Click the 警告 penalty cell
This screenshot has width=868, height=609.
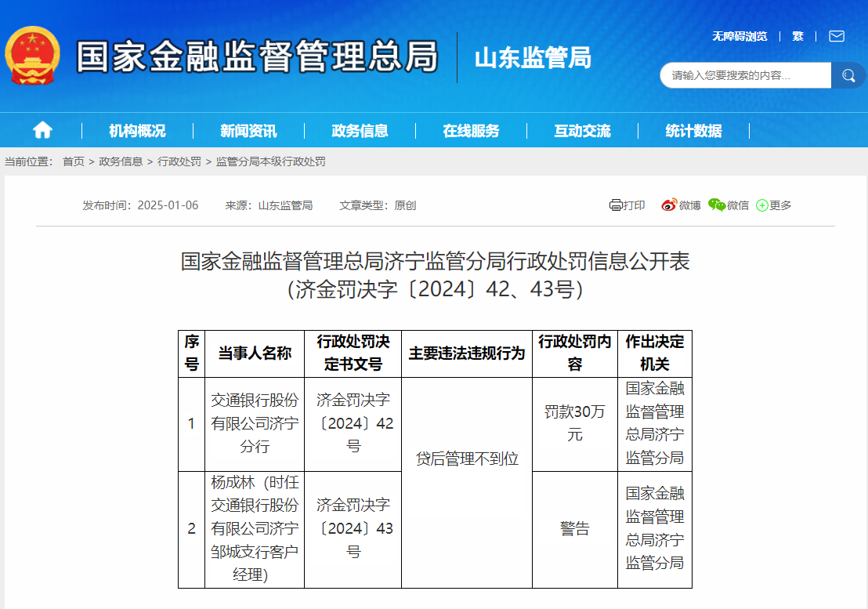(x=574, y=529)
